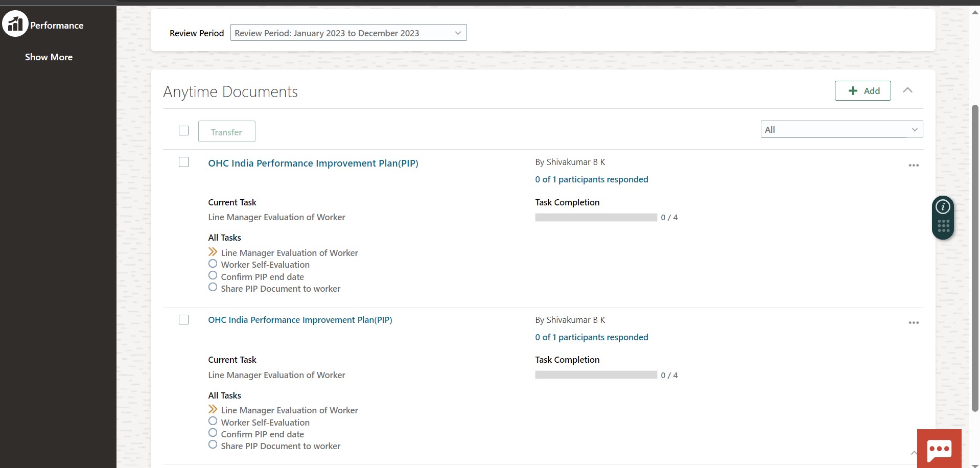
Task: Check the select-all checkbox beside Transfer
Action: [184, 131]
